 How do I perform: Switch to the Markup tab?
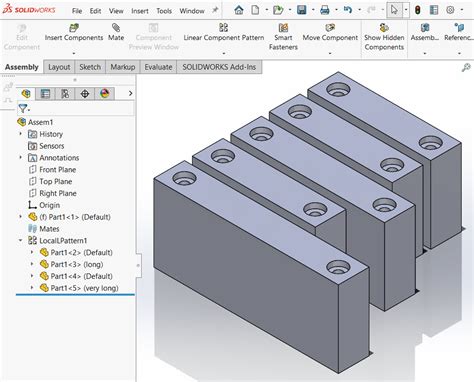[123, 67]
